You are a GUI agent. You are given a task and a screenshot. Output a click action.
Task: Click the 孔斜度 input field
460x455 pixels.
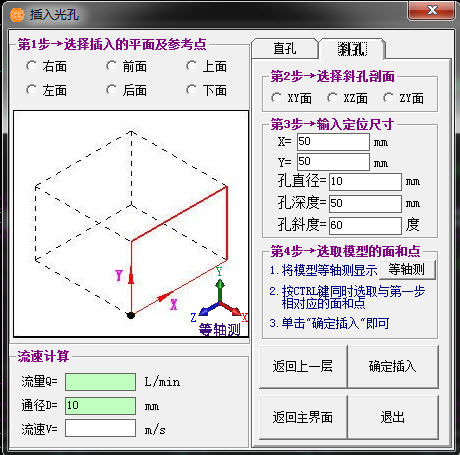click(365, 226)
